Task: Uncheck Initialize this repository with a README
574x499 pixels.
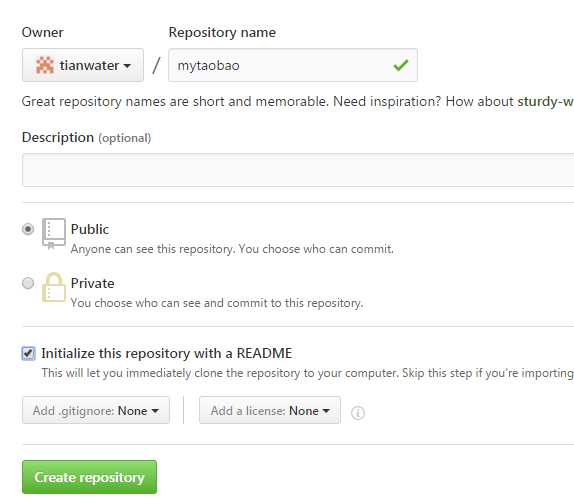Action: click(28, 354)
